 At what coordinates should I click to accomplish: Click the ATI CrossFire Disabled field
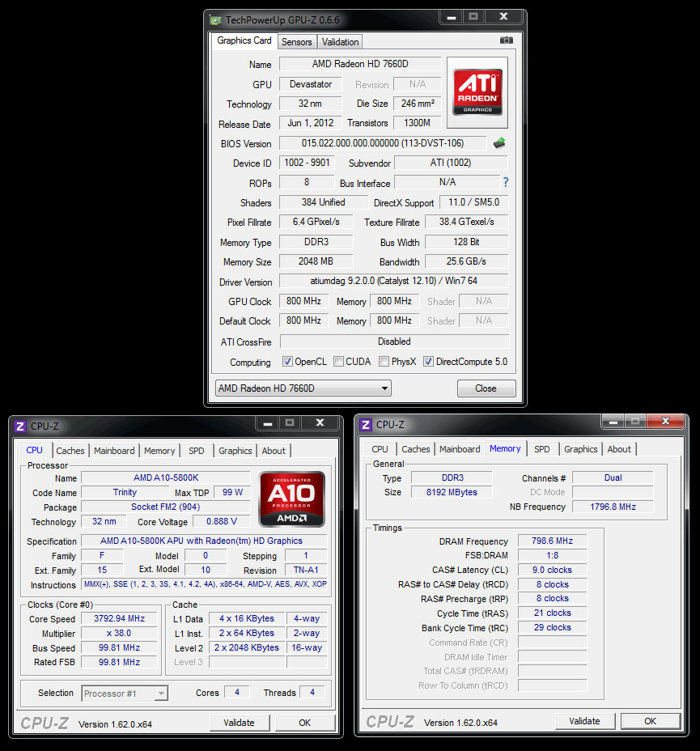(x=395, y=342)
